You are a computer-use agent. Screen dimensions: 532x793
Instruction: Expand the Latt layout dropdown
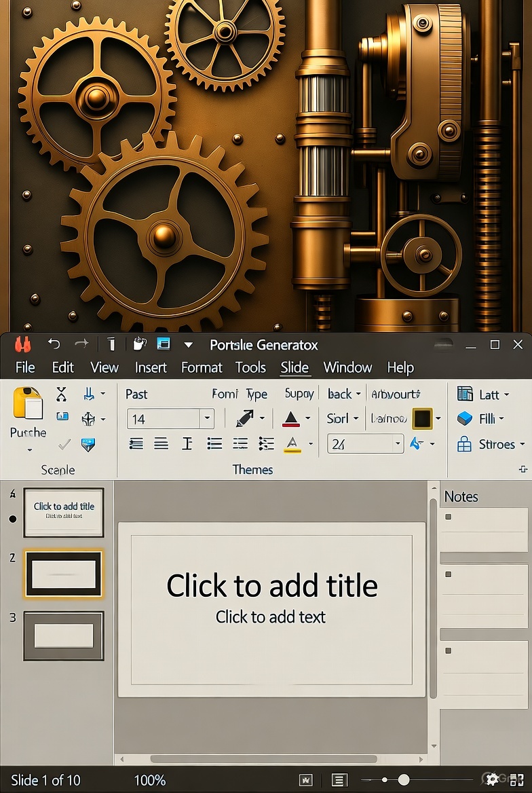(505, 394)
